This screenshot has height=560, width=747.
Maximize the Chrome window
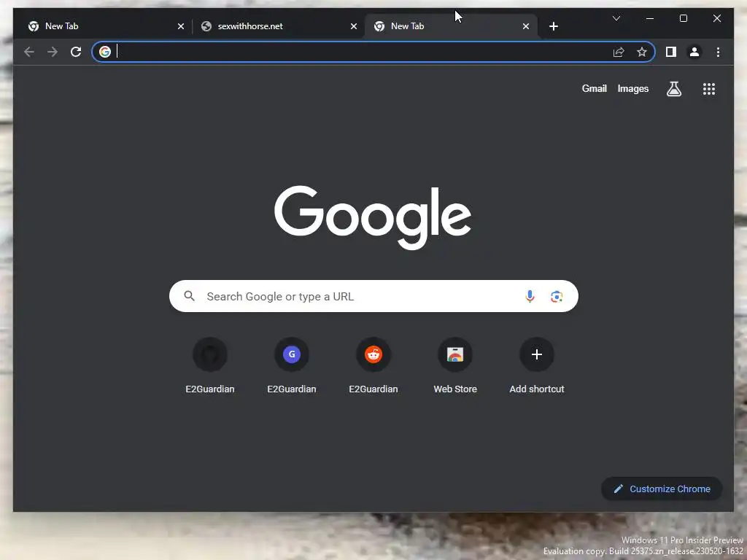(683, 18)
